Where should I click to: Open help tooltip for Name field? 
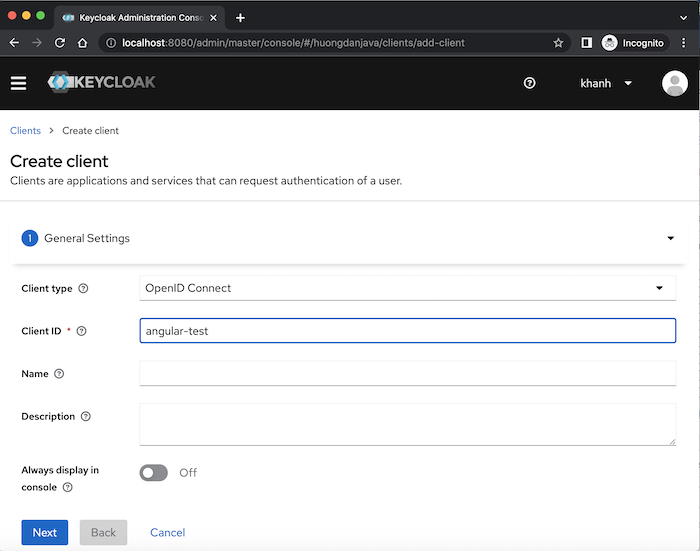[x=59, y=374]
